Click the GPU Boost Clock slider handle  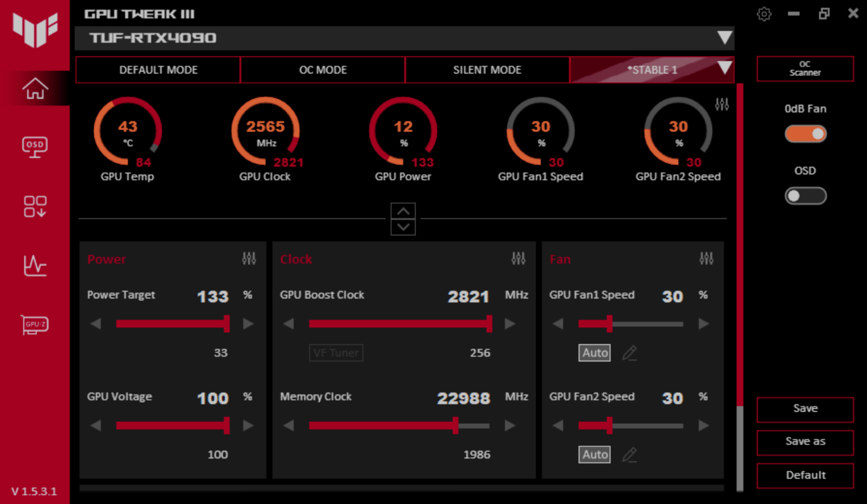coord(489,324)
